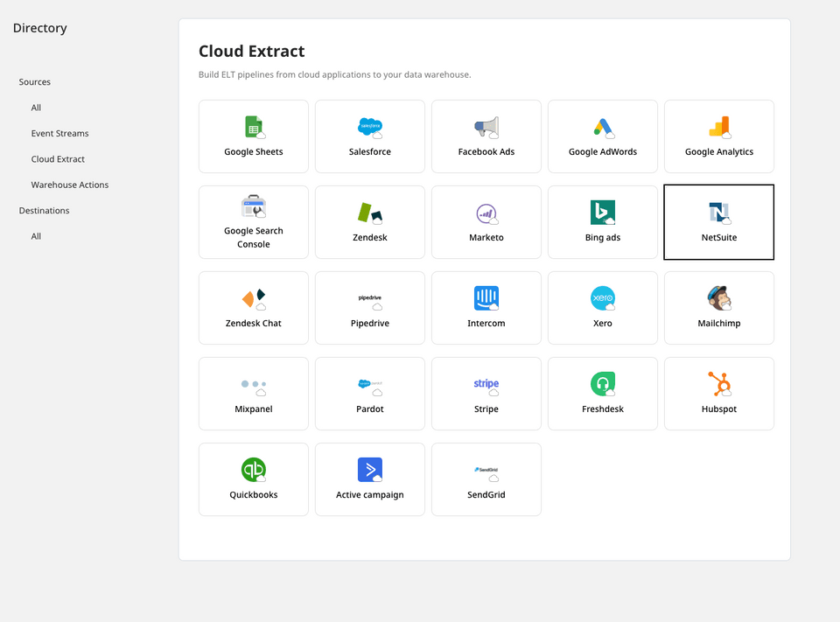Screen dimensions: 840x622
Task: Select the Marketo connector
Action: point(486,222)
